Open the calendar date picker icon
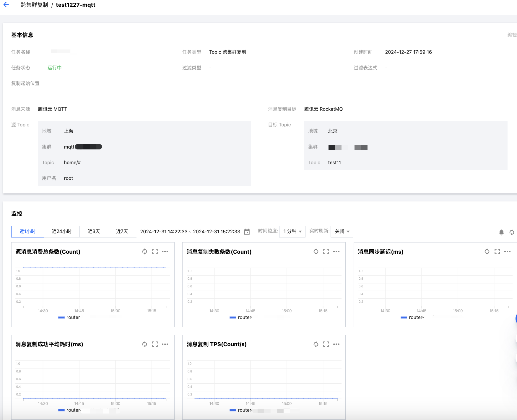The height and width of the screenshot is (420, 517). point(247,232)
